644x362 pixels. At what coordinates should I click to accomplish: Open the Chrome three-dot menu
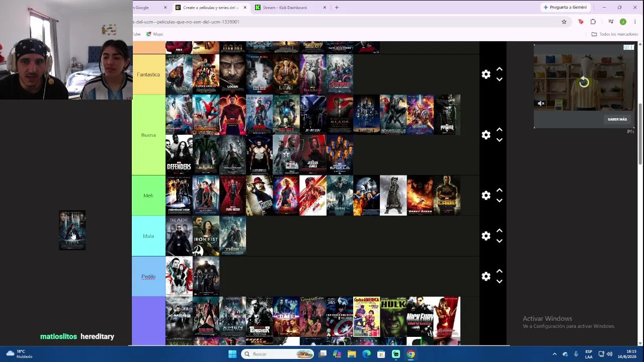pos(635,22)
